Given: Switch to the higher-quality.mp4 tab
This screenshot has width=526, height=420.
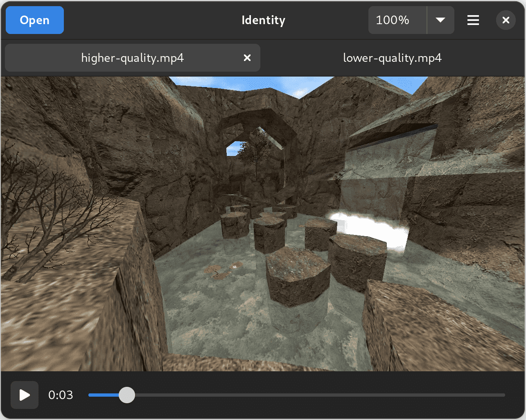Looking at the screenshot, I should click(x=133, y=58).
